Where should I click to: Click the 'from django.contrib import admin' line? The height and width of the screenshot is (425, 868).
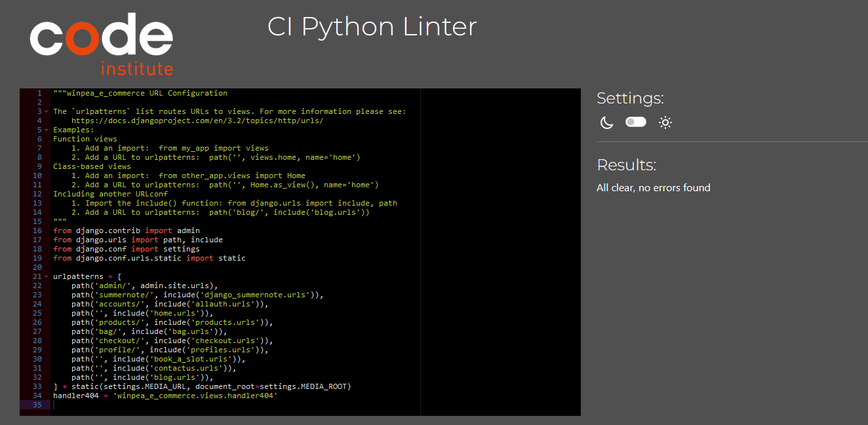127,231
